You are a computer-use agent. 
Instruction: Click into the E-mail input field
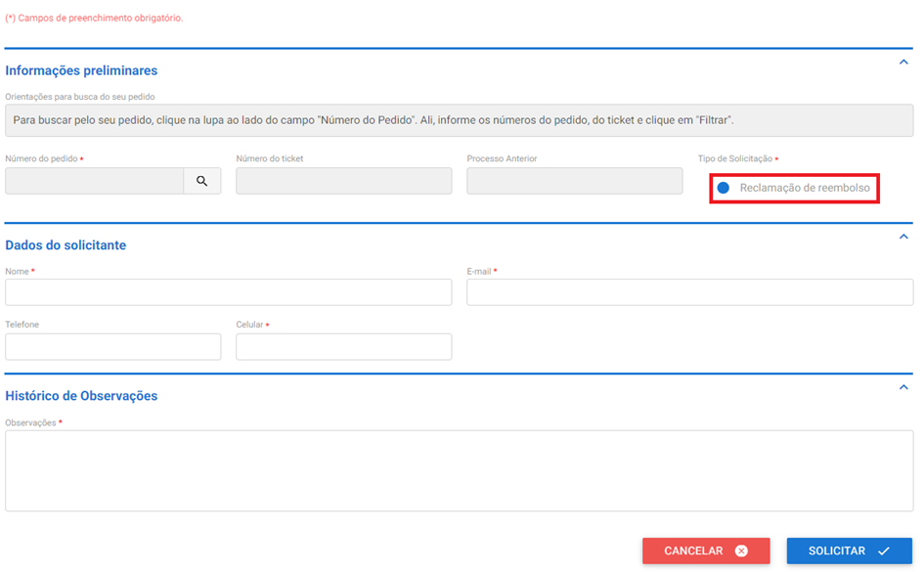coord(690,292)
